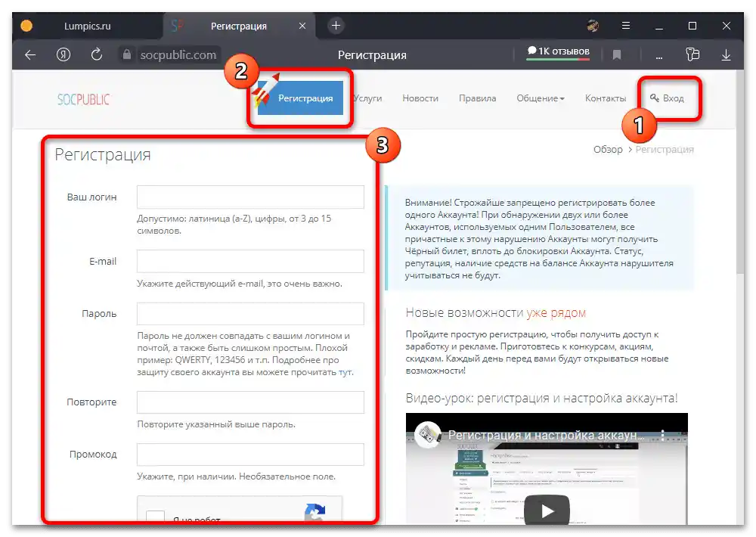Open a new tab with plus button
The width and height of the screenshot is (756, 537).
click(336, 26)
